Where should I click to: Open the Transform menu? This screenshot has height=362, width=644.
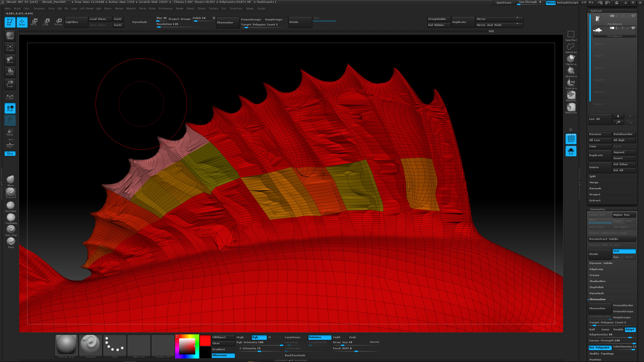coord(236,8)
